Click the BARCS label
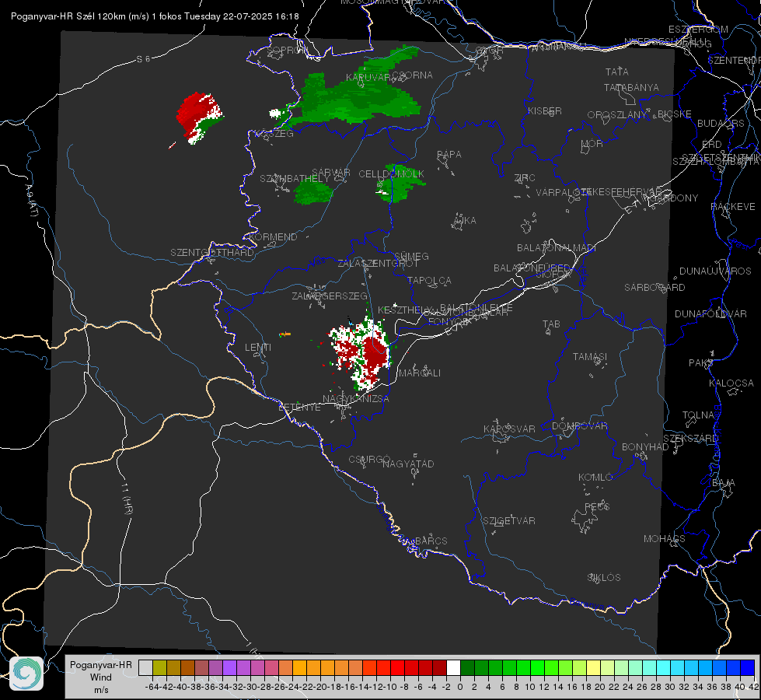Image resolution: width=761 pixels, height=700 pixels. point(431,541)
